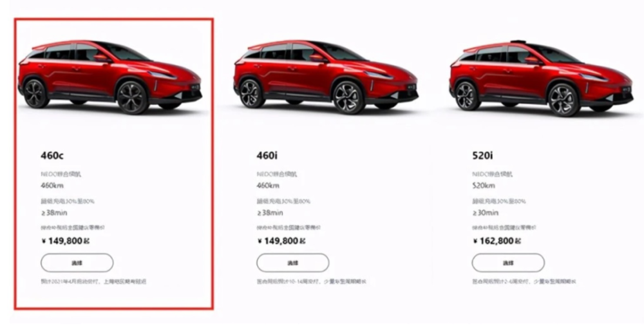
Task: Click 460c delivery note mentioning 2021
Action: coord(93,281)
